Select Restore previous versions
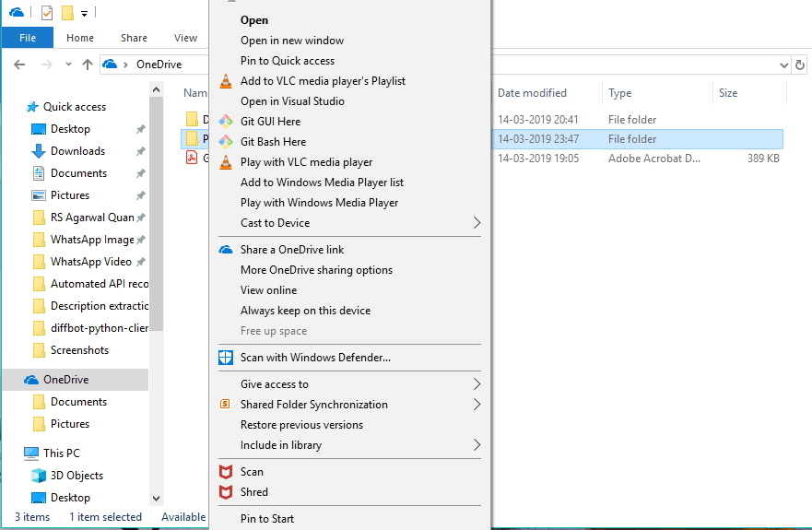 pos(301,425)
